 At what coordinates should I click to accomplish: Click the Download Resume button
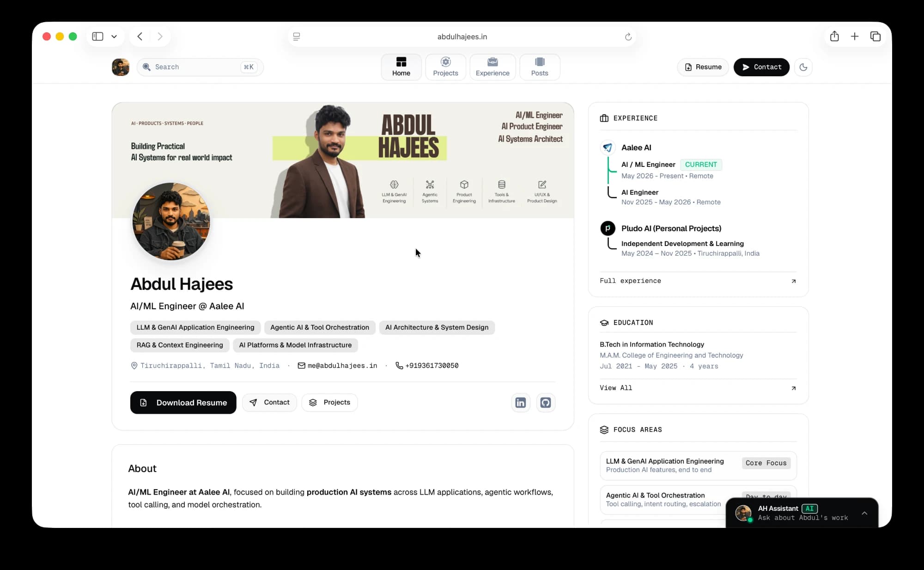(x=183, y=403)
